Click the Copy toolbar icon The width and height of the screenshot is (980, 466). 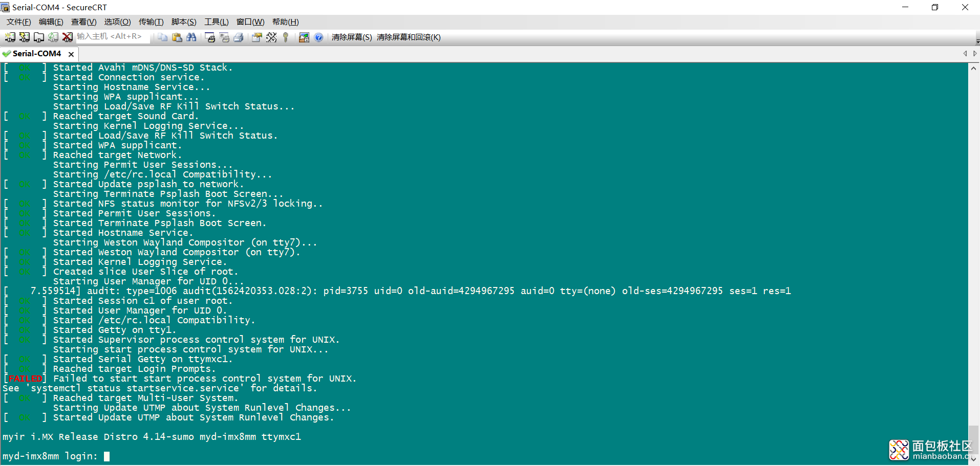pos(163,37)
